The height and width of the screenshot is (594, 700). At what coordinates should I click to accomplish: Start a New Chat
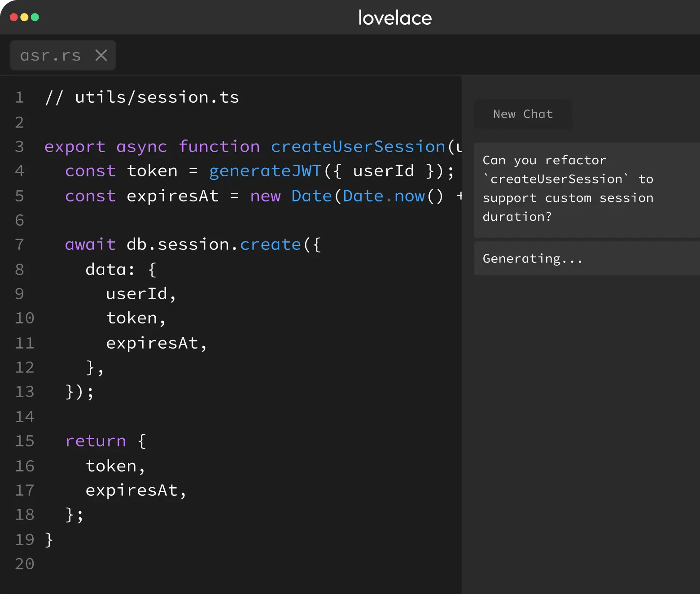[x=523, y=114]
